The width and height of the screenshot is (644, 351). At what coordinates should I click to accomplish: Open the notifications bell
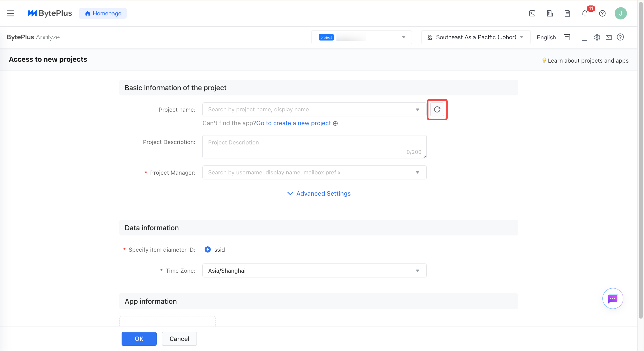point(585,14)
